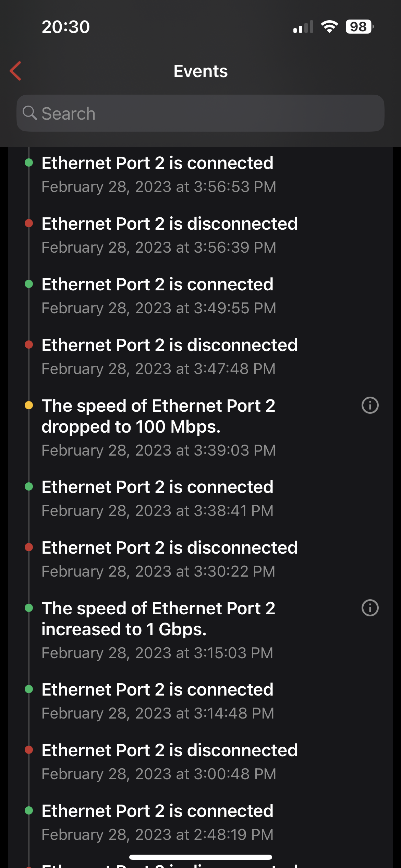
Task: Tap the cellular signal bars
Action: pos(303,27)
